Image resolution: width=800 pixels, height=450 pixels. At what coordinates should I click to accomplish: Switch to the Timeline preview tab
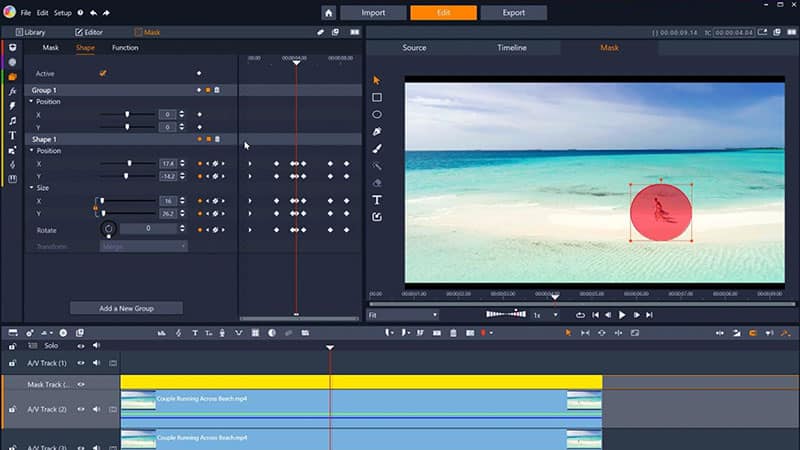[512, 47]
